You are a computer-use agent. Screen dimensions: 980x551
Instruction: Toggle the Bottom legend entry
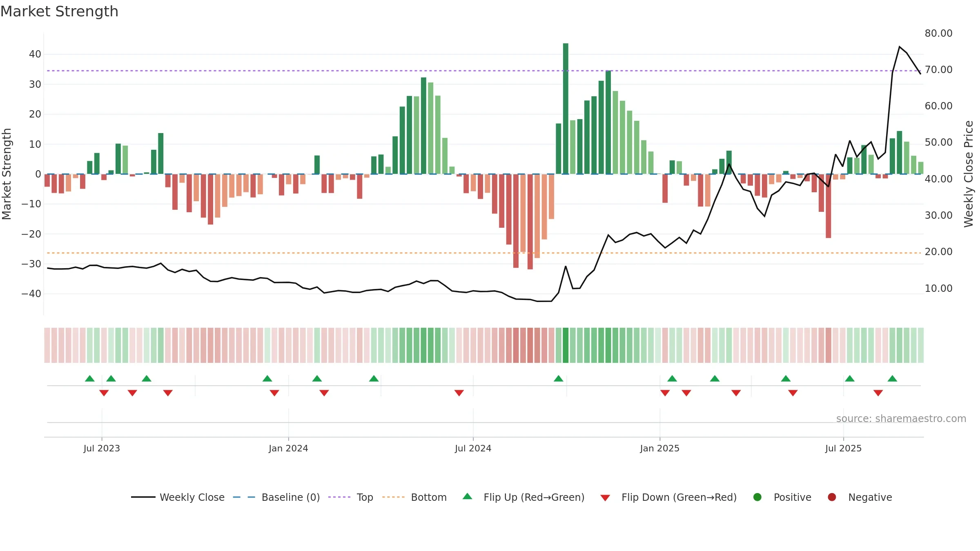click(x=414, y=497)
